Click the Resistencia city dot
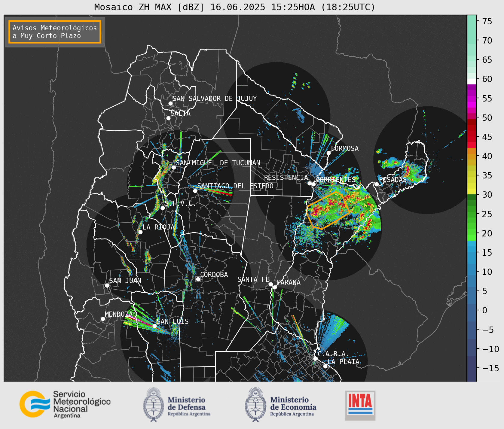504x429 pixels. coord(310,183)
